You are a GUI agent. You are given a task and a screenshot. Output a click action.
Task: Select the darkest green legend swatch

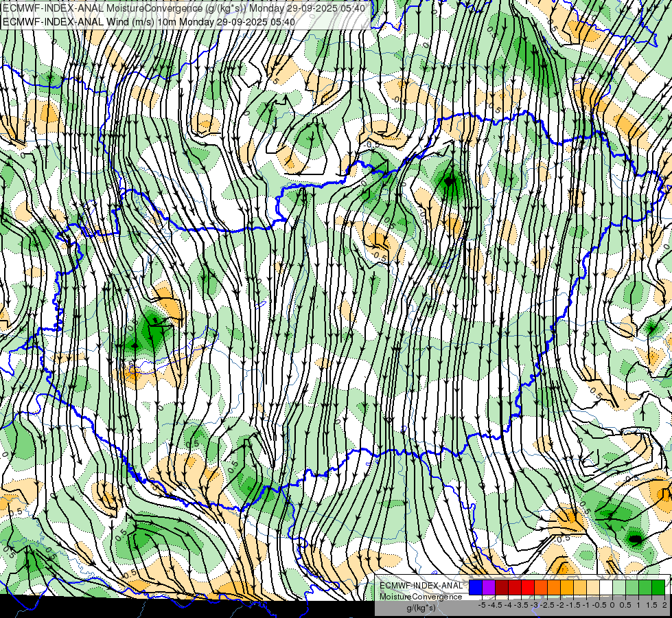(x=658, y=588)
